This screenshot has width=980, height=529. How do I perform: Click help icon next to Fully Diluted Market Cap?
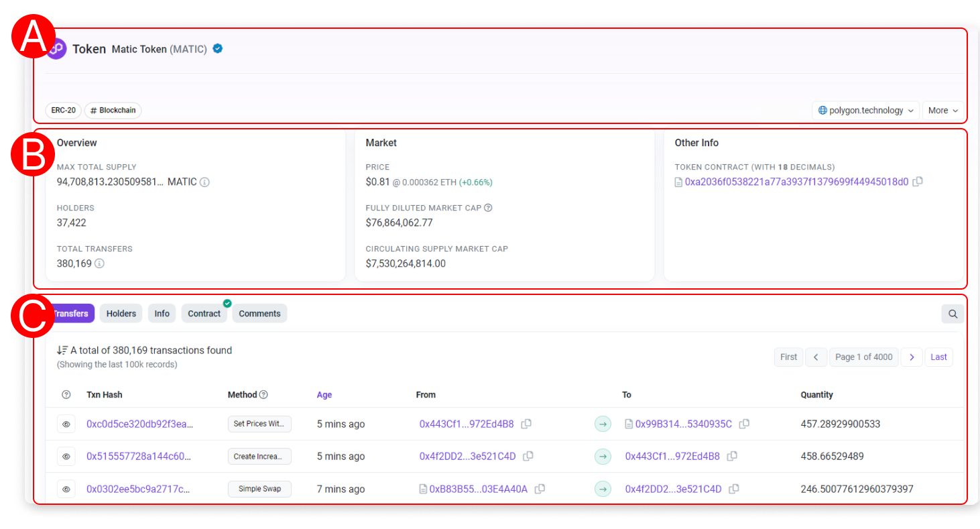488,208
